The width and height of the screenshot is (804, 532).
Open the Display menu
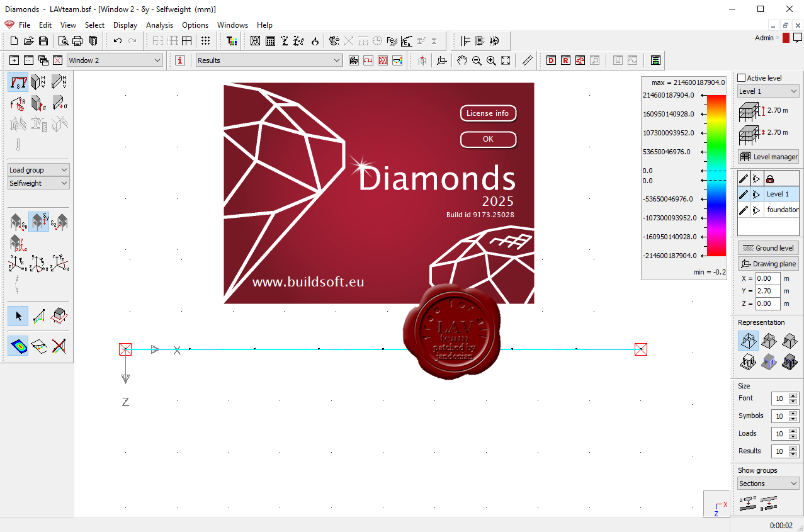[125, 25]
